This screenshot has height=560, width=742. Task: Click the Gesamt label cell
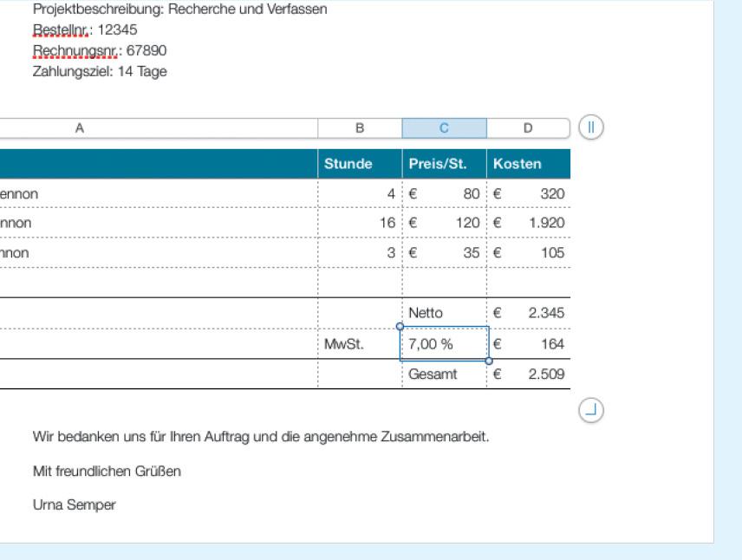[445, 374]
